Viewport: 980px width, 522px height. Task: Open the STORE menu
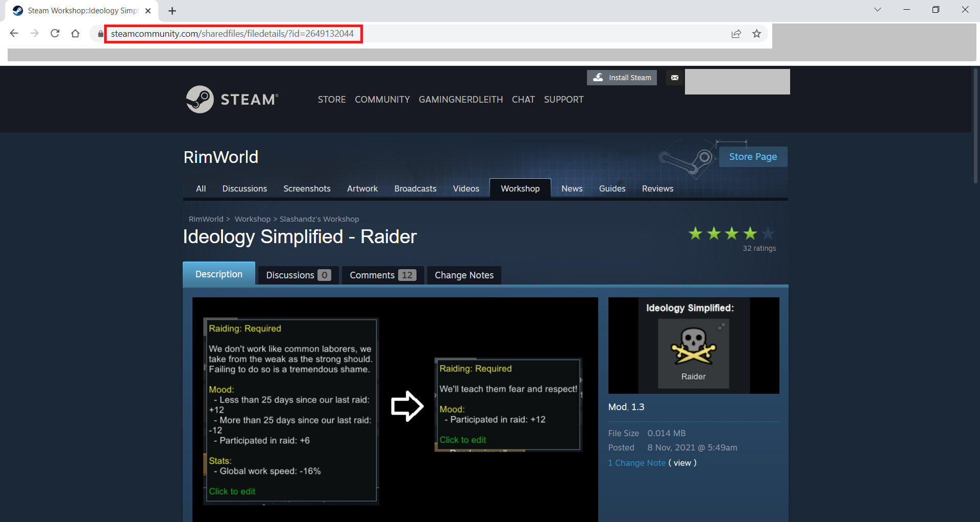click(332, 100)
